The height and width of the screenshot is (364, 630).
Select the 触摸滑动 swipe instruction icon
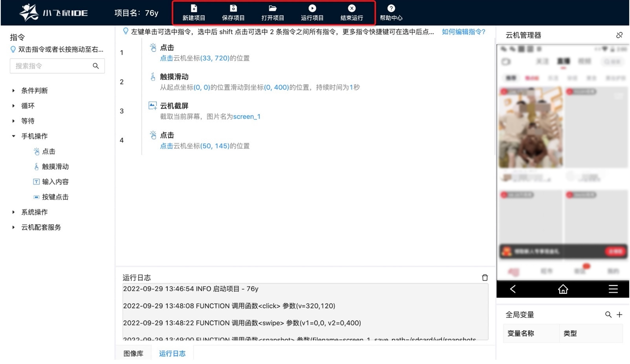[36, 166]
